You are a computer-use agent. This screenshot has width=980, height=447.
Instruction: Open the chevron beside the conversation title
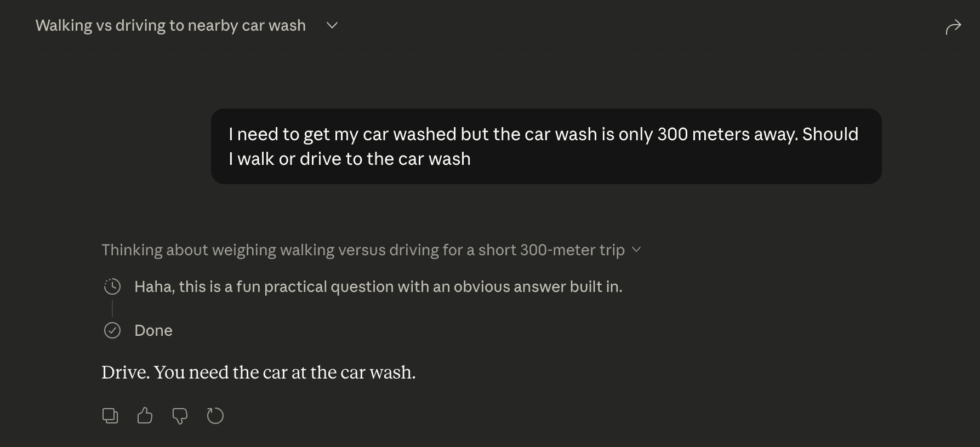click(332, 26)
